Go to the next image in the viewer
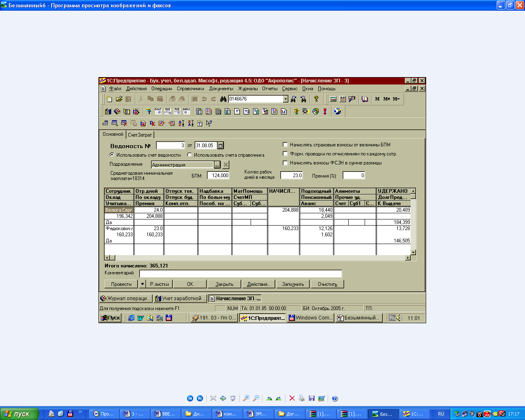Screen dimensions: 525x420 [x=200, y=398]
